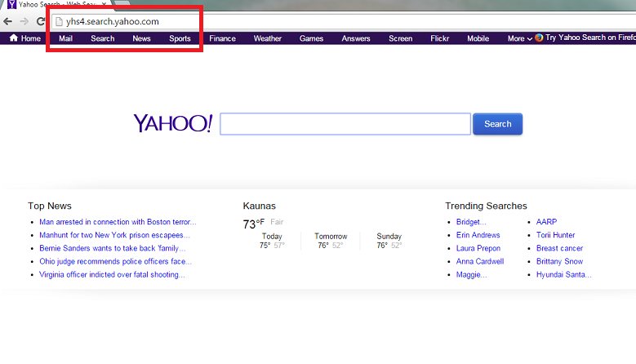Click the browser forward arrow
Viewport: 636px width, 364px height.
[24, 21]
